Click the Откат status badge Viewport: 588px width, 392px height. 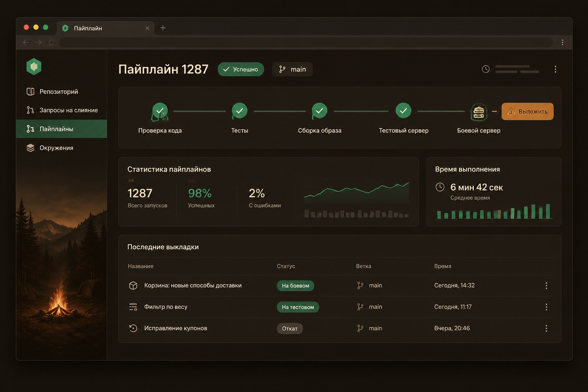point(290,328)
